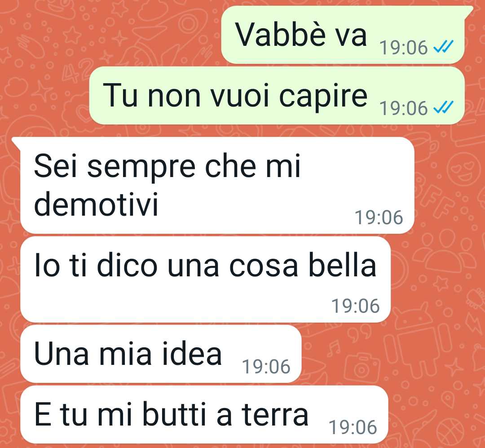The image size is (485, 448).
Task: Click the word 'demotivi' in the received message
Action: (96, 204)
